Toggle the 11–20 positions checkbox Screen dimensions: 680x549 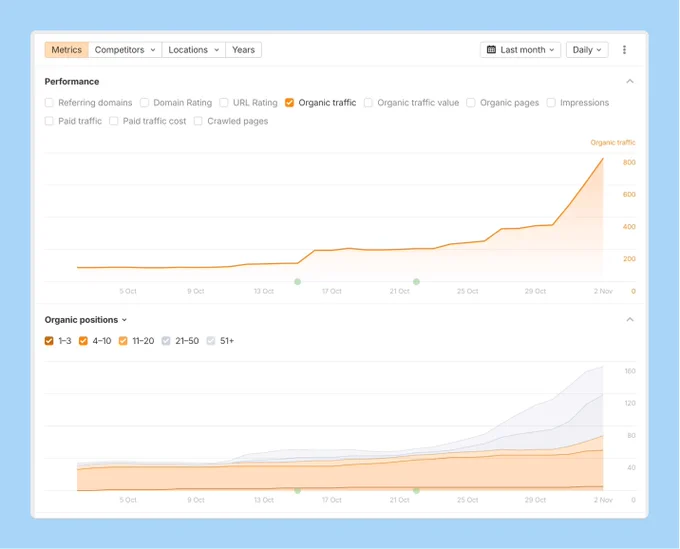pyautogui.click(x=123, y=341)
